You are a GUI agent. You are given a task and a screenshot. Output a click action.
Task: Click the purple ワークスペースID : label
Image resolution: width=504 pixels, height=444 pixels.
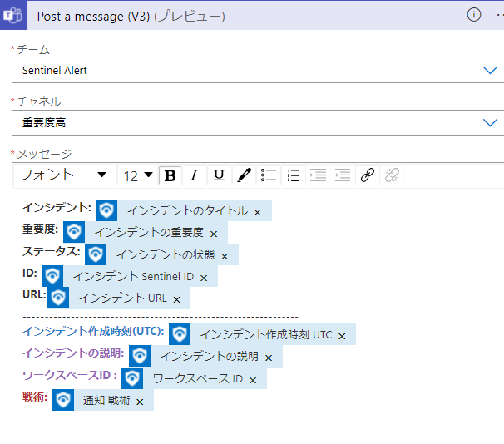pos(70,375)
